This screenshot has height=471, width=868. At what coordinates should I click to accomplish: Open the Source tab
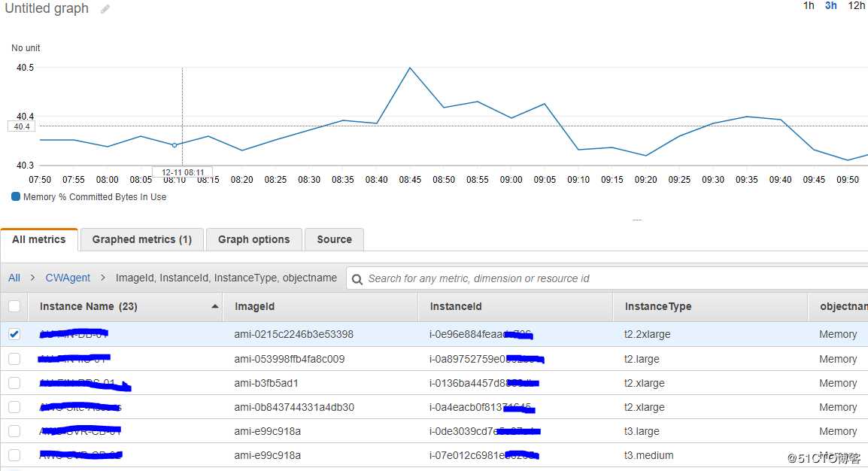click(335, 240)
